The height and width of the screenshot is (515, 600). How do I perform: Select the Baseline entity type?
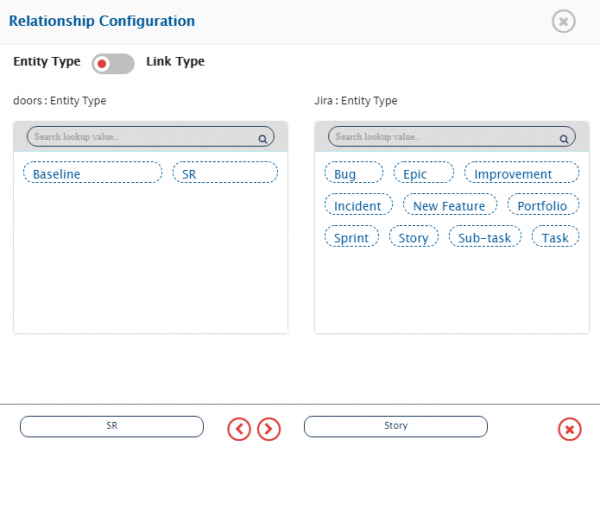coord(92,173)
